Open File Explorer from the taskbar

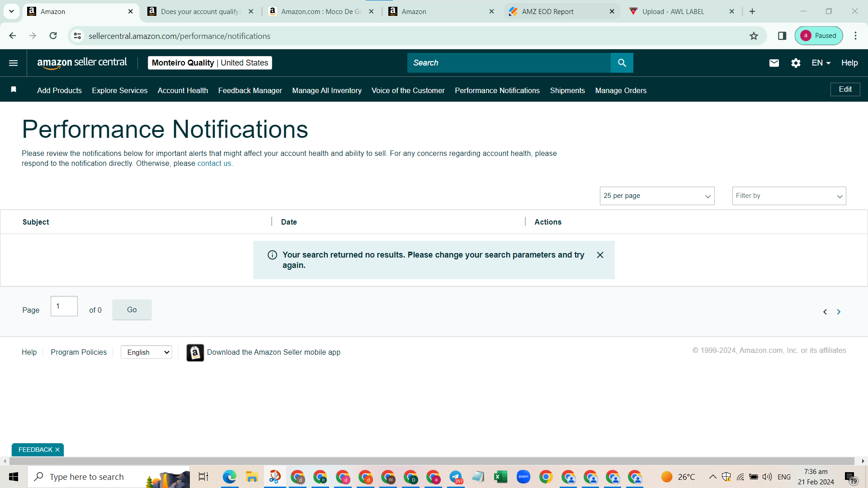(252, 477)
